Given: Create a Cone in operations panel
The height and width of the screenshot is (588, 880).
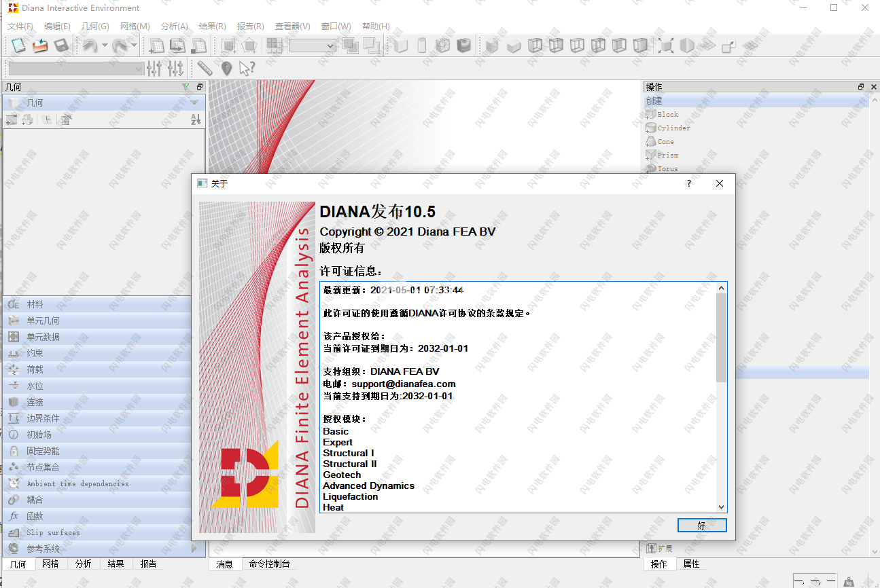Looking at the screenshot, I should [659, 141].
